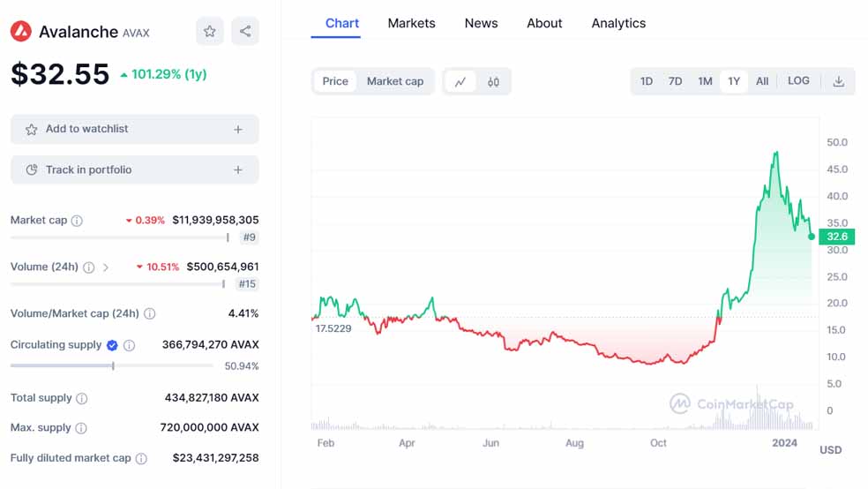The height and width of the screenshot is (489, 868).
Task: Download chart data icon
Action: pos(838,81)
